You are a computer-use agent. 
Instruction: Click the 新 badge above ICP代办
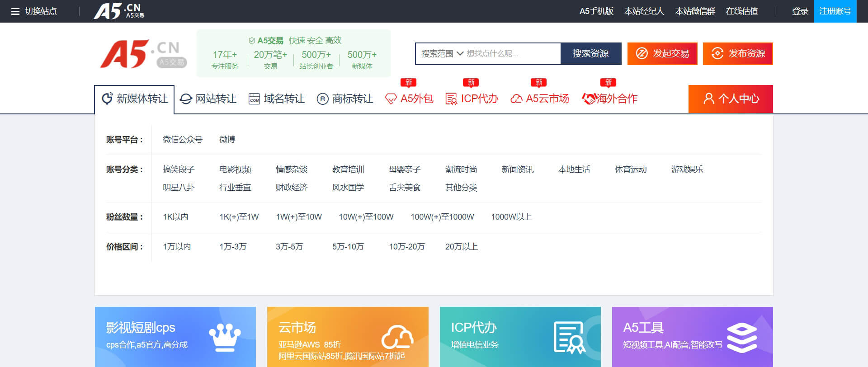click(x=471, y=83)
